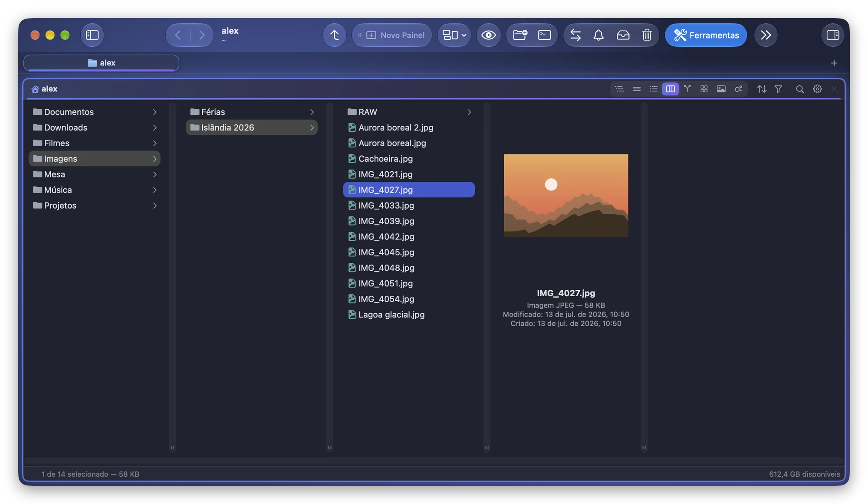Select file Lagoa glacial.jpg
868x504 pixels.
[x=409, y=315]
